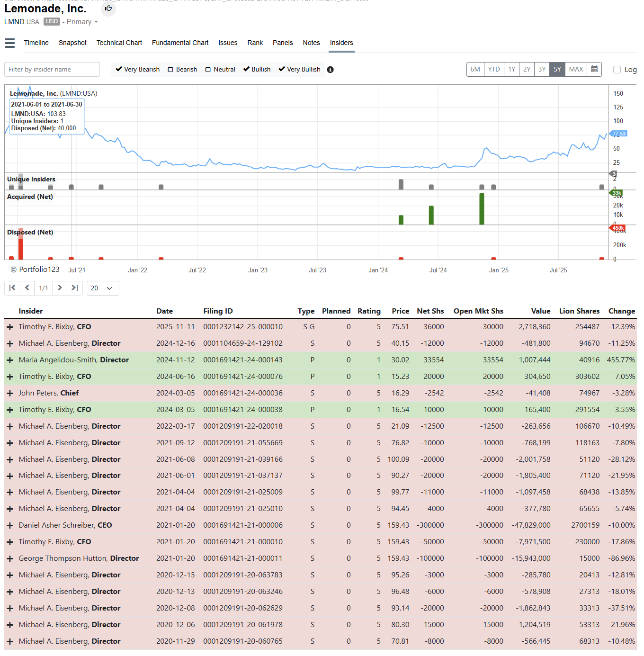Open the rows-per-page dropdown showing 20
Viewport: 644px width, 656px height.
tap(103, 288)
